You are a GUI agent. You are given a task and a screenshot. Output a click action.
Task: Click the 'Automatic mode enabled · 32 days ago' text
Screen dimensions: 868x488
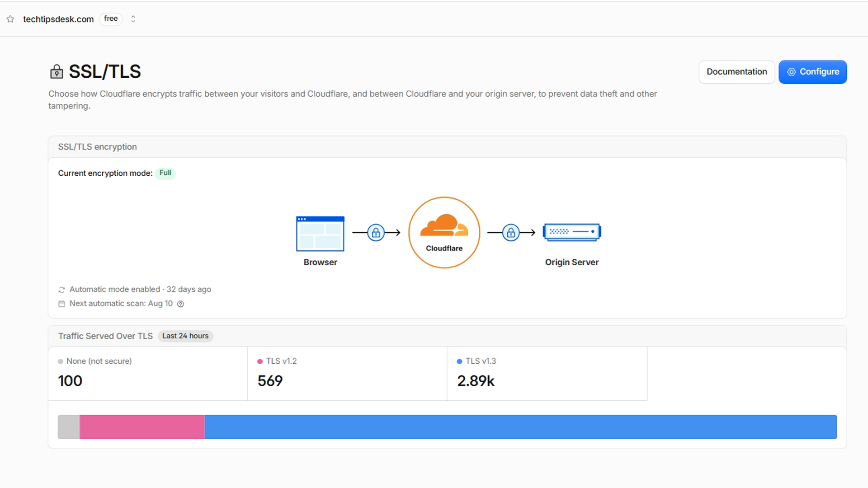(140, 289)
